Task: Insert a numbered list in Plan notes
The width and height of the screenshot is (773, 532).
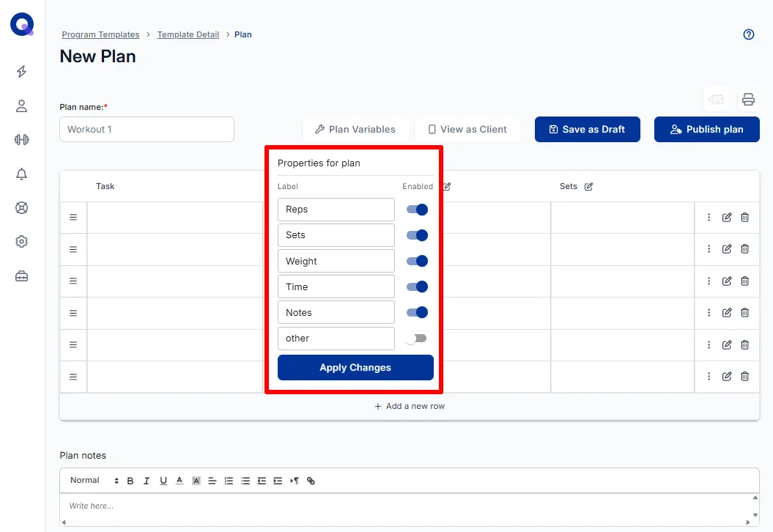Action: point(229,481)
